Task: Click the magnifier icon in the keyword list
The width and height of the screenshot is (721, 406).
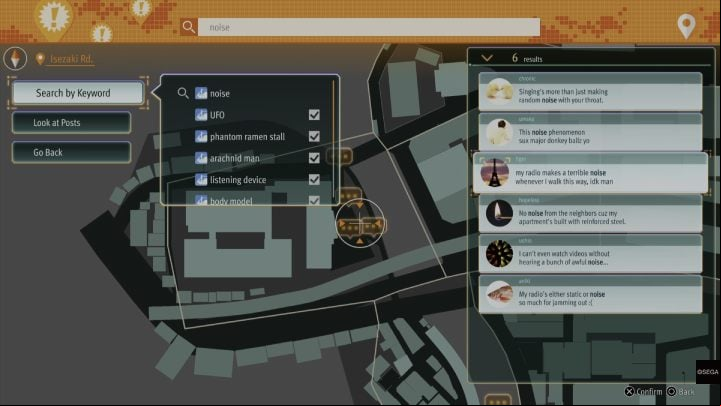Action: click(x=183, y=93)
